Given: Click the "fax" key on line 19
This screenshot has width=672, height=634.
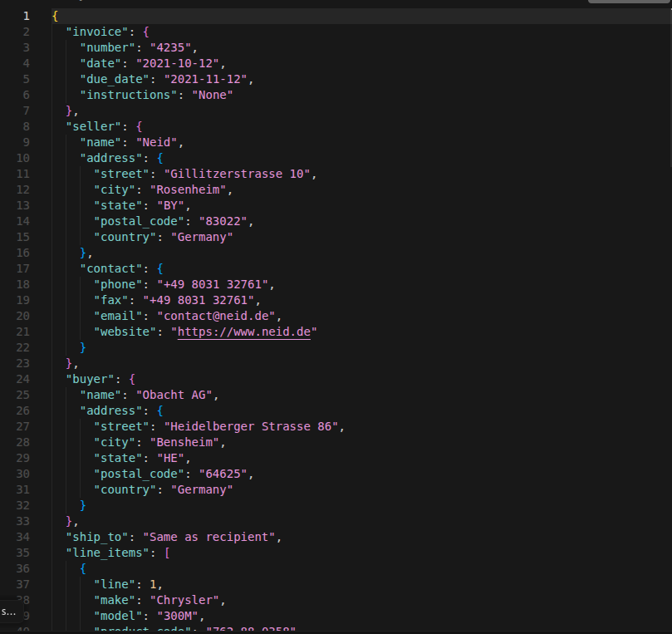Looking at the screenshot, I should coord(111,301).
